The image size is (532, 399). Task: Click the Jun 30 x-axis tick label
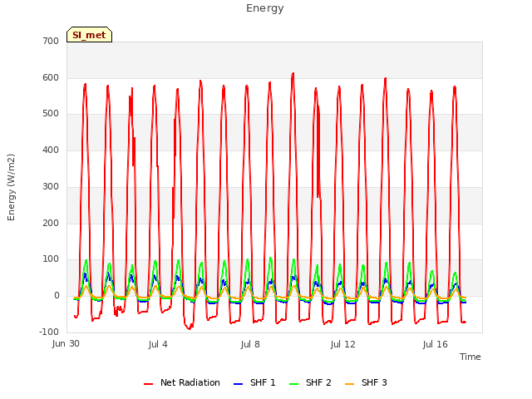(x=66, y=343)
